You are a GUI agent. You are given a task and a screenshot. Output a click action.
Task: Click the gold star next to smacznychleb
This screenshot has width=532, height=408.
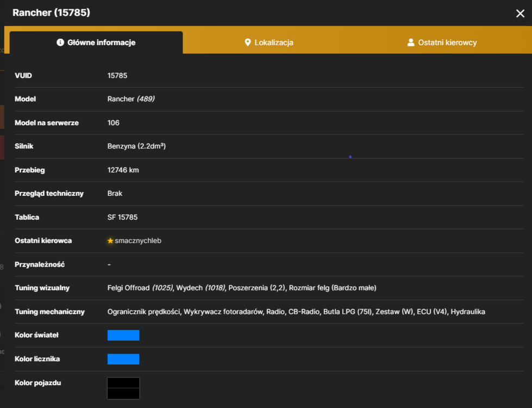110,241
